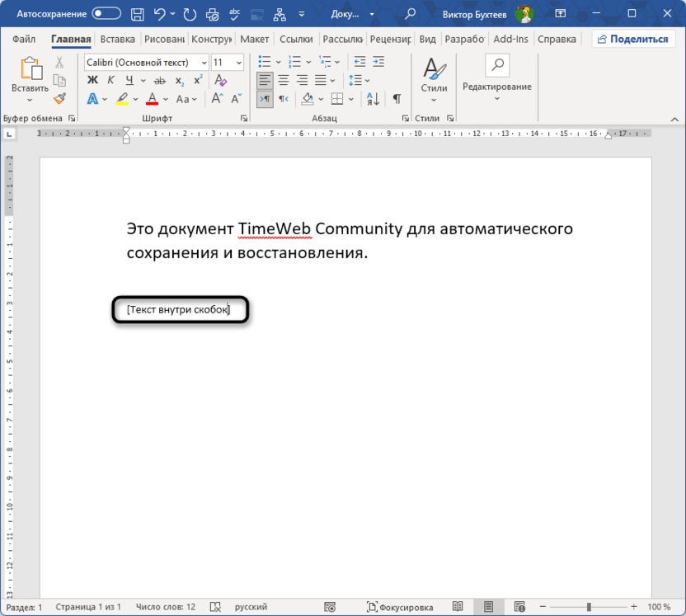Open the Файл tab
This screenshot has width=686, height=616.
(24, 39)
